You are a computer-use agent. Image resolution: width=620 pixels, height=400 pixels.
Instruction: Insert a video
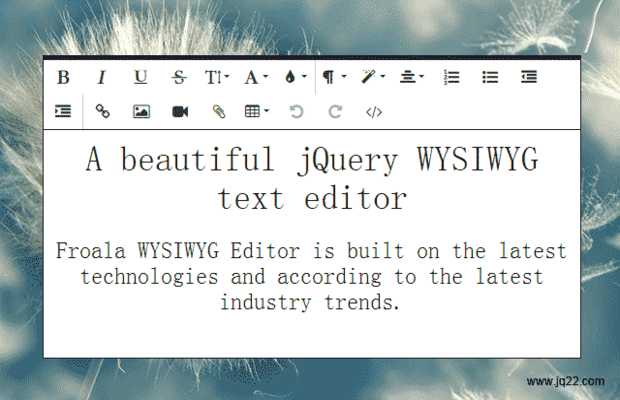[180, 111]
